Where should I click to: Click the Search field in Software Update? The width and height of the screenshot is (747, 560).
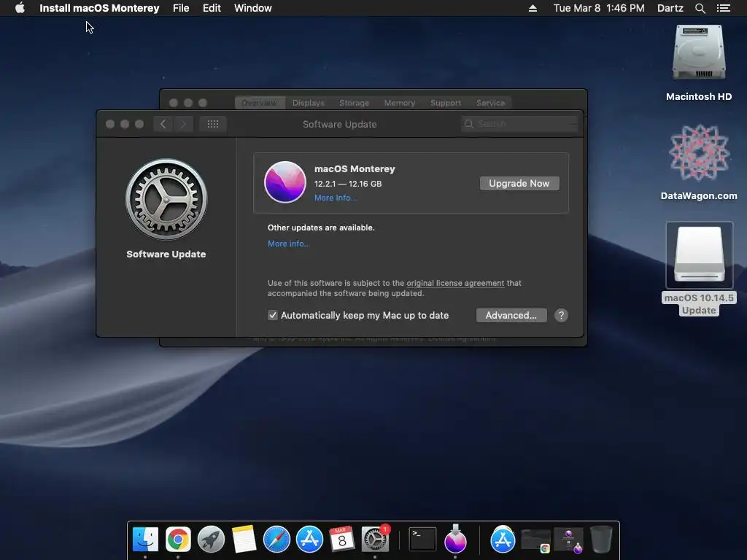pyautogui.click(x=519, y=124)
